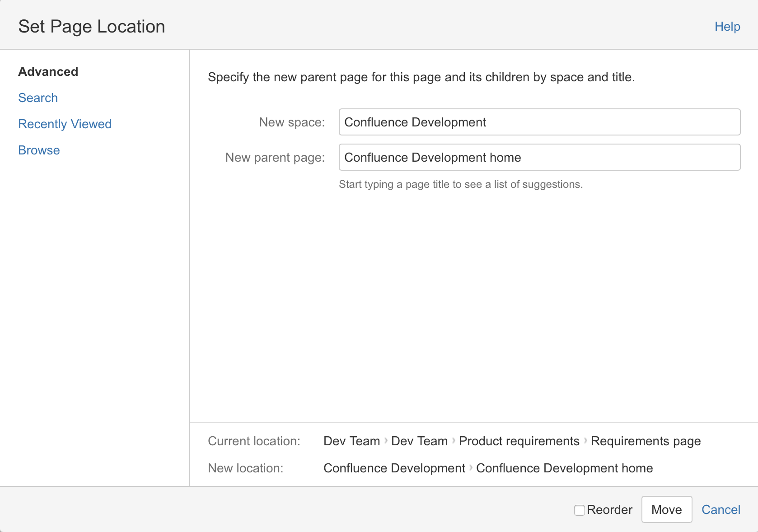Viewport: 758px width, 532px height.
Task: Select the Advanced tab in sidebar
Action: coord(48,72)
